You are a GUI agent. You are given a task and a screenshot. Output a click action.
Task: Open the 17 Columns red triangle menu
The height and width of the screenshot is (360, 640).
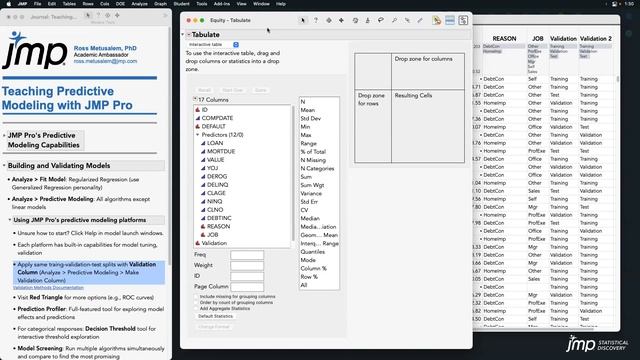pyautogui.click(x=195, y=99)
